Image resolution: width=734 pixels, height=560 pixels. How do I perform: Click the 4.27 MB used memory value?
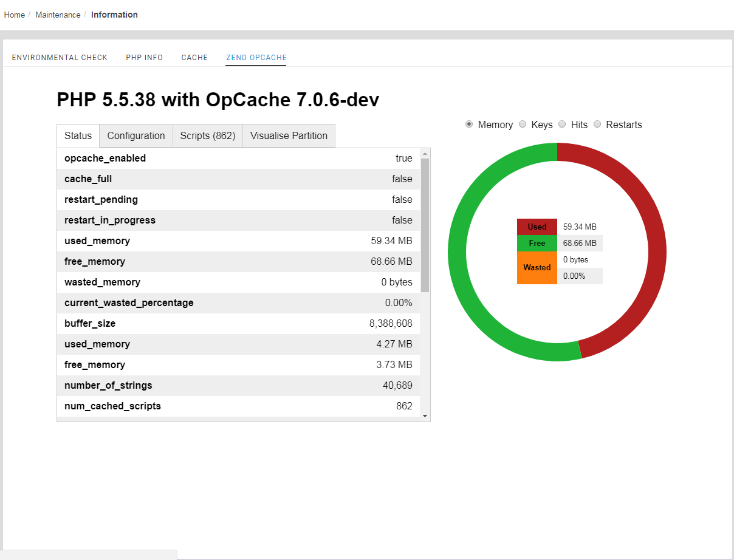click(394, 344)
